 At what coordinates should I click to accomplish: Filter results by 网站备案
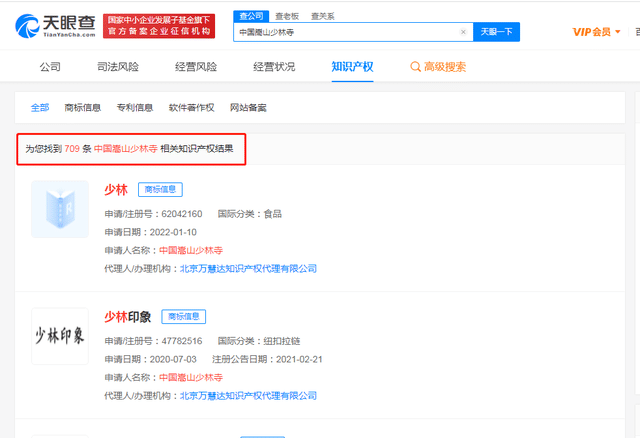(248, 108)
